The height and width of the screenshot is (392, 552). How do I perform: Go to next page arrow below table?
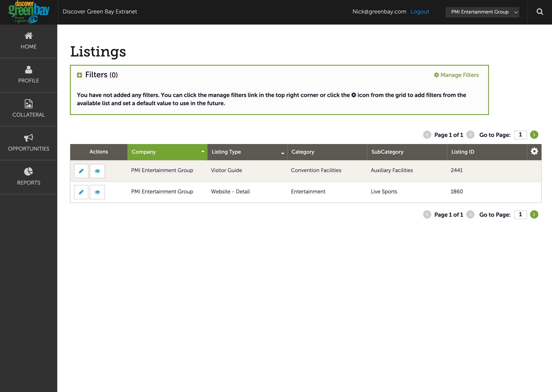click(470, 215)
